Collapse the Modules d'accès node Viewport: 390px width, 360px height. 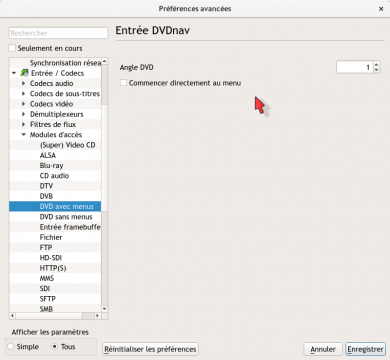(x=24, y=135)
